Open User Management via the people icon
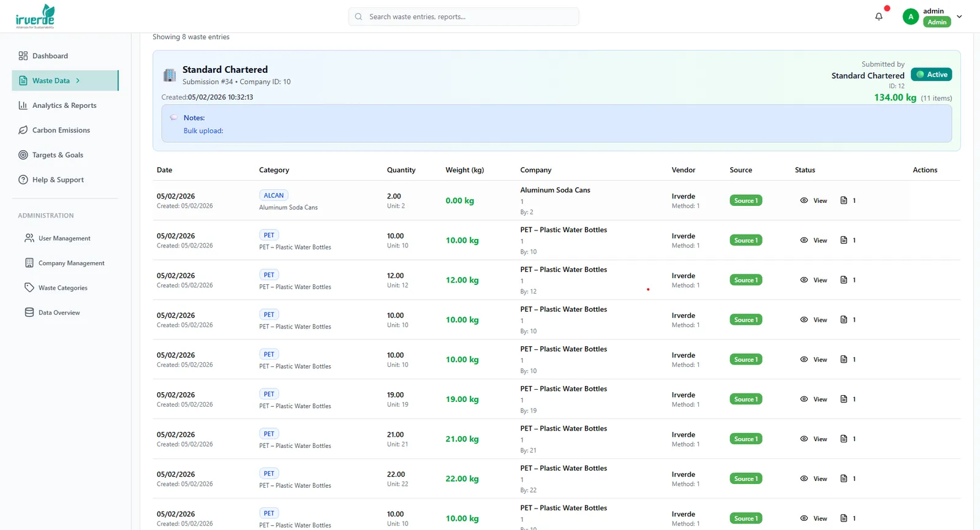 pyautogui.click(x=29, y=238)
